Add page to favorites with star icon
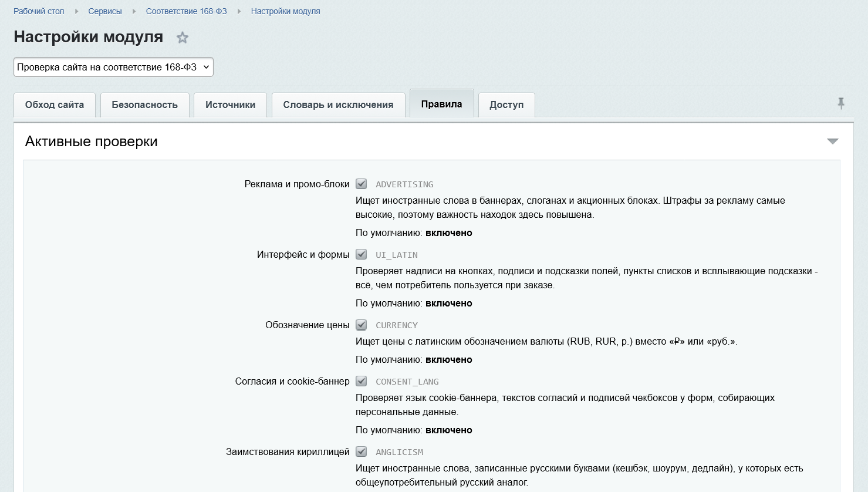 tap(183, 38)
